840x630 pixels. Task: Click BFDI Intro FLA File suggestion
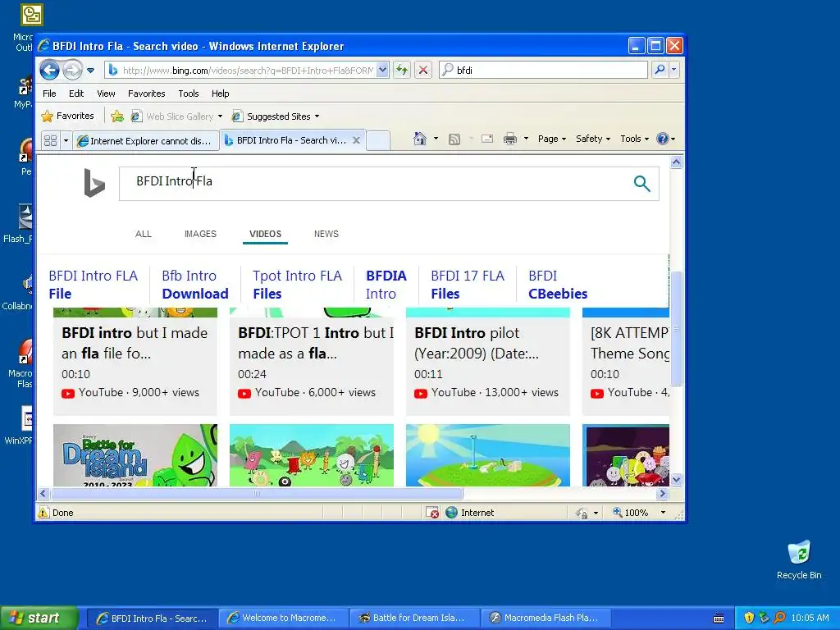pos(94,285)
